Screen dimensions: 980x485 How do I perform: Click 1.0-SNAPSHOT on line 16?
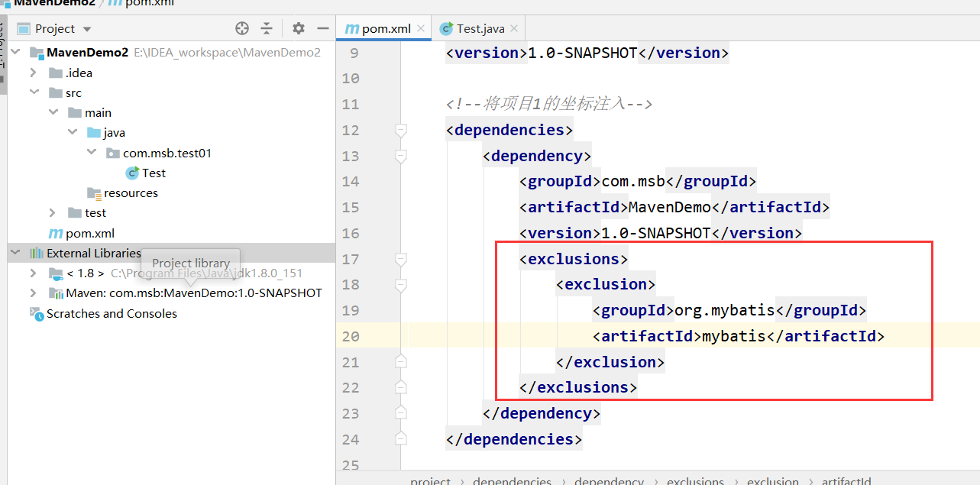click(656, 233)
